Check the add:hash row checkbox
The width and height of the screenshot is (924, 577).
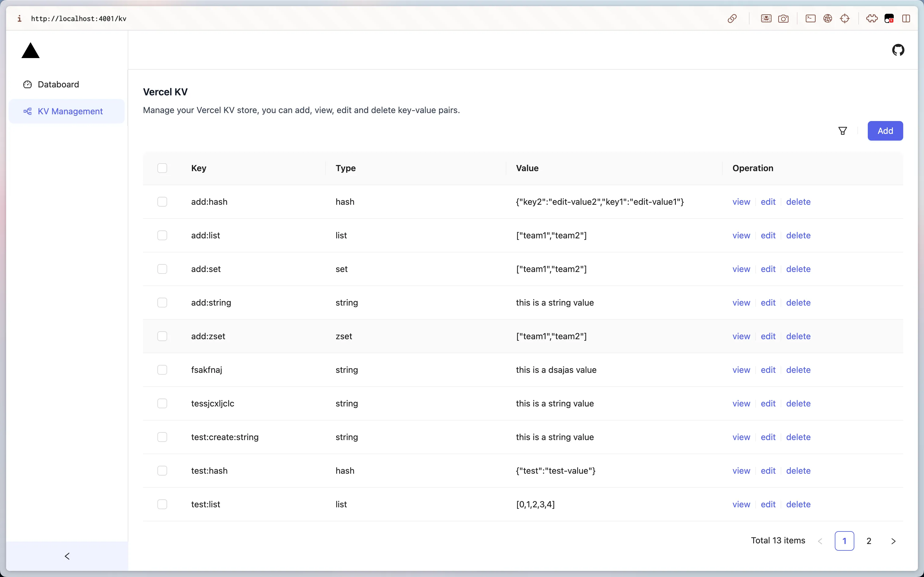[162, 202]
